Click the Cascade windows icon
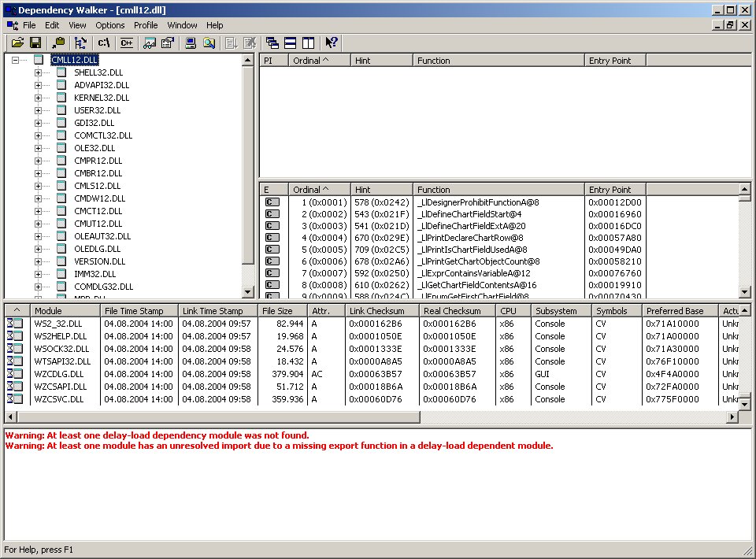Image resolution: width=756 pixels, height=559 pixels. [x=272, y=43]
